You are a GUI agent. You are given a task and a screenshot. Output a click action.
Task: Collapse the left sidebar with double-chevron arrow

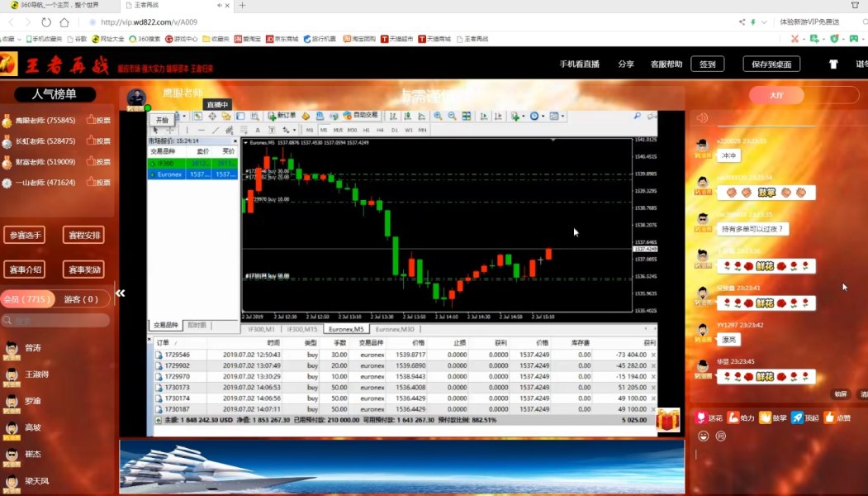pyautogui.click(x=120, y=293)
